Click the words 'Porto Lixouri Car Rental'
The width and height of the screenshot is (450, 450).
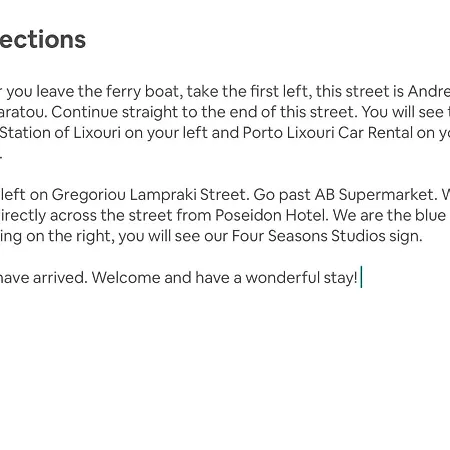[328, 133]
